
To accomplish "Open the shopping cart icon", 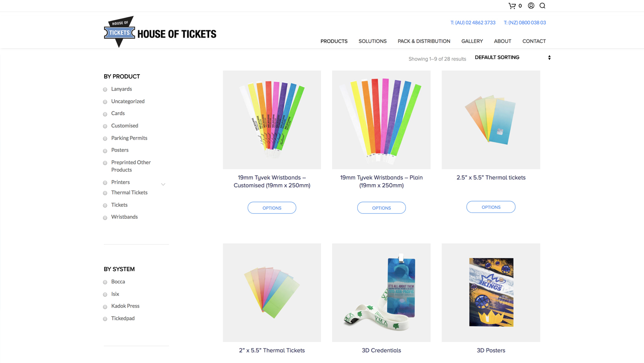I will (x=512, y=6).
